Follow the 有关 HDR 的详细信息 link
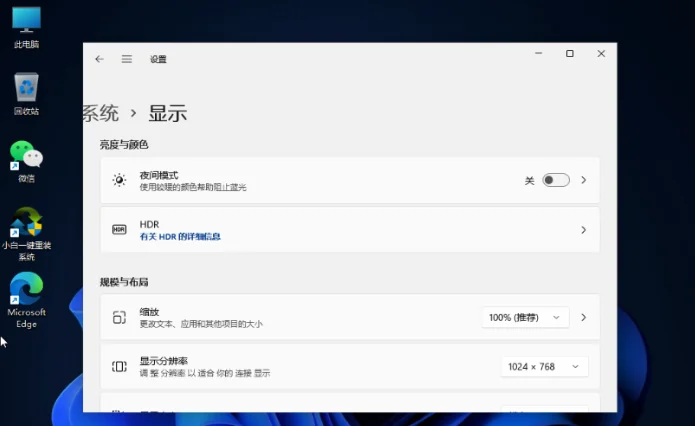Viewport: 695px width, 426px height. pos(180,237)
